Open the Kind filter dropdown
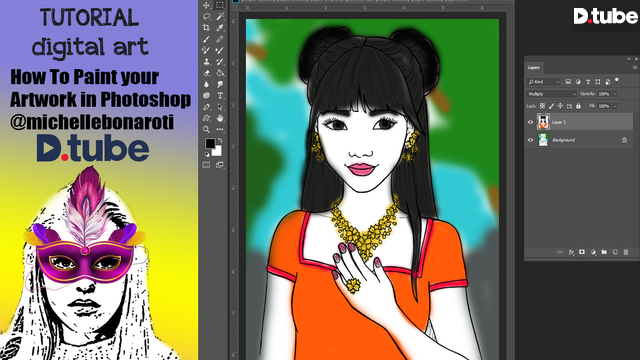This screenshot has width=640, height=360. coord(543,82)
